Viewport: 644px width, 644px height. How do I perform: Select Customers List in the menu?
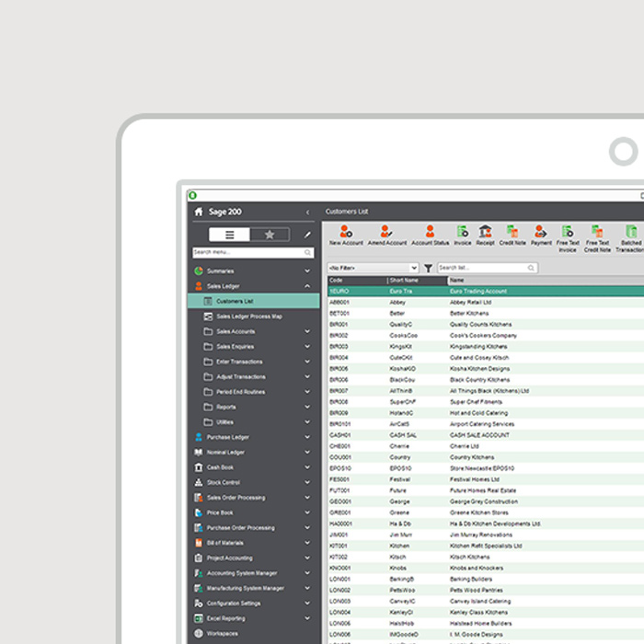click(x=253, y=301)
